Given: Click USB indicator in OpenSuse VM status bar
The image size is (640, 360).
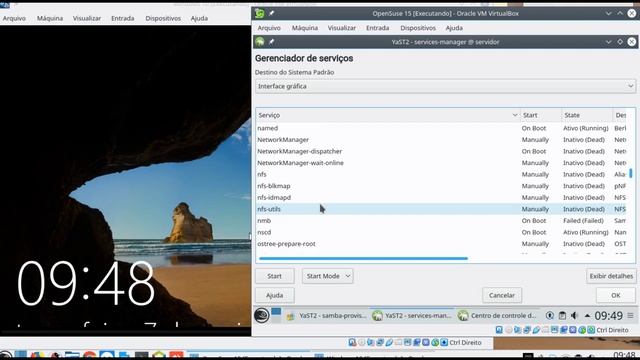Looking at the screenshot, I should click(x=536, y=330).
